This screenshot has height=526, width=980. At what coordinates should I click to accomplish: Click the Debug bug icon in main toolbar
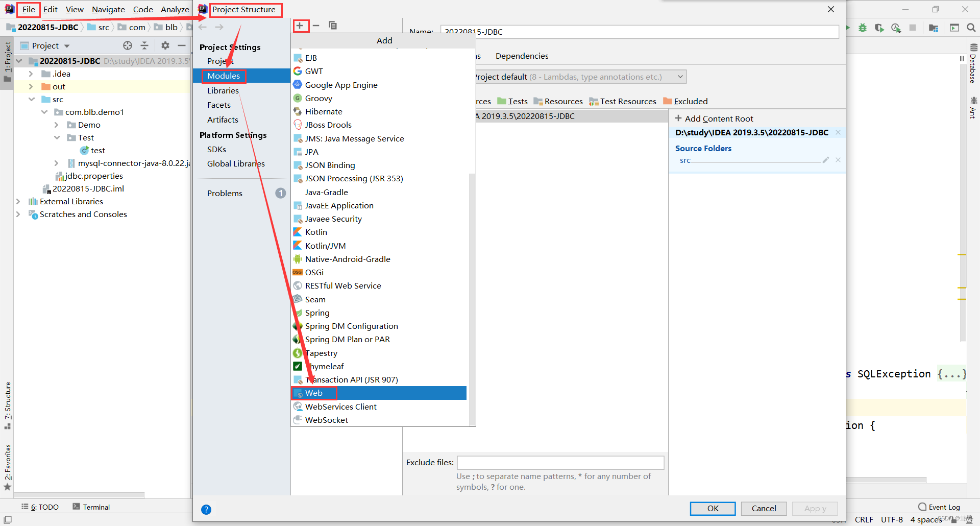click(x=863, y=28)
